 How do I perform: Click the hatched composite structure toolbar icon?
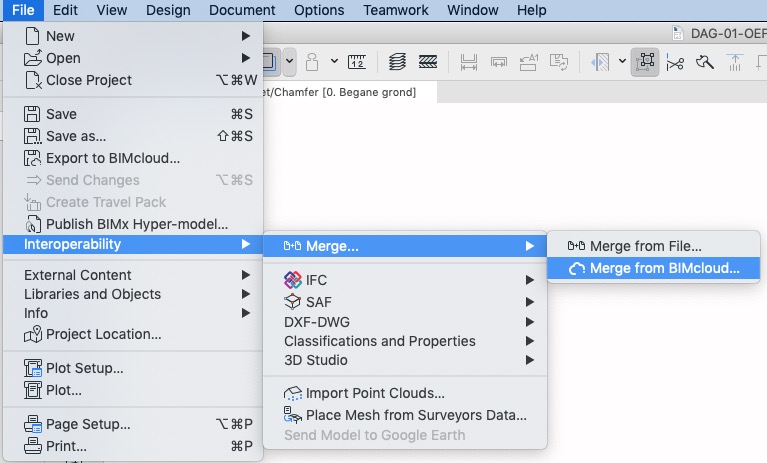tap(428, 62)
